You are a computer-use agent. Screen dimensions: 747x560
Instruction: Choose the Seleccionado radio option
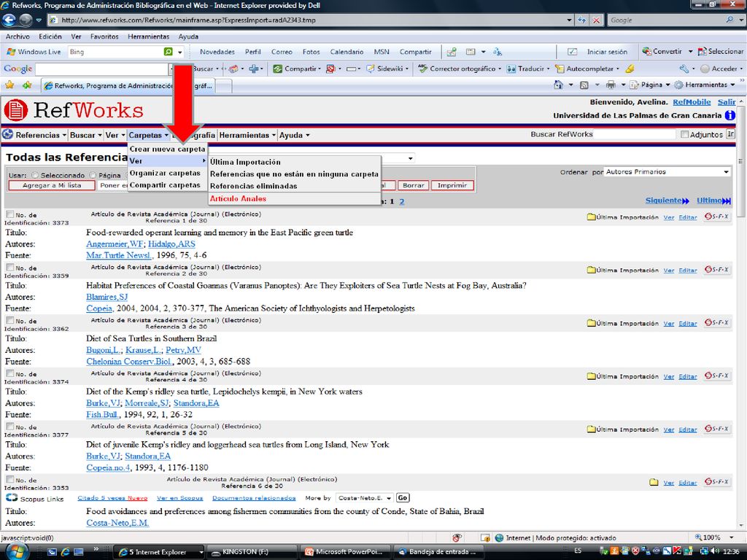coord(35,175)
